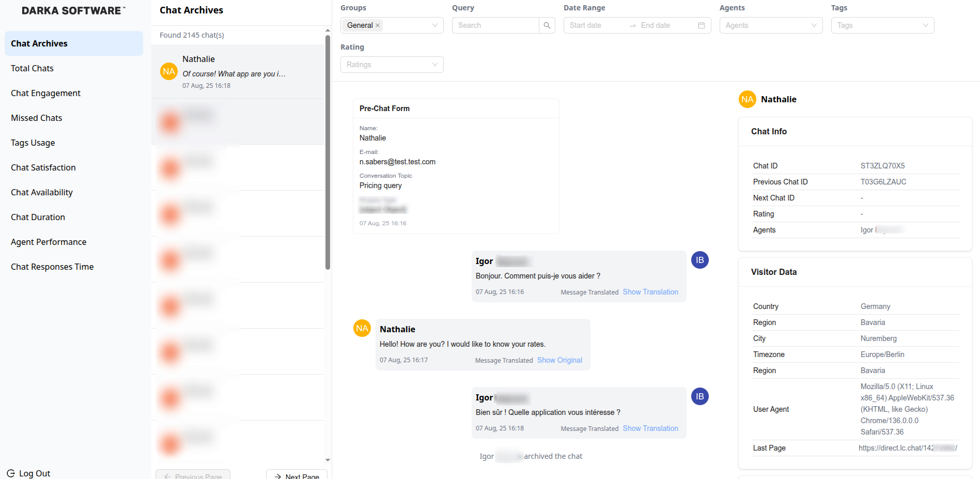Show translation for Igor's Bonjour message
The image size is (980, 479).
(x=650, y=292)
